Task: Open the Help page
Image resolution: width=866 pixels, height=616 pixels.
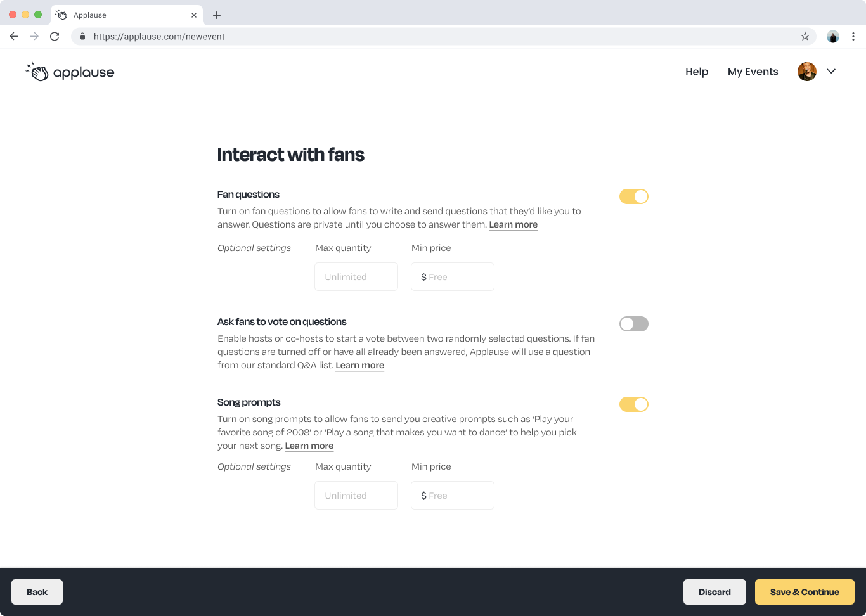Action: point(697,72)
